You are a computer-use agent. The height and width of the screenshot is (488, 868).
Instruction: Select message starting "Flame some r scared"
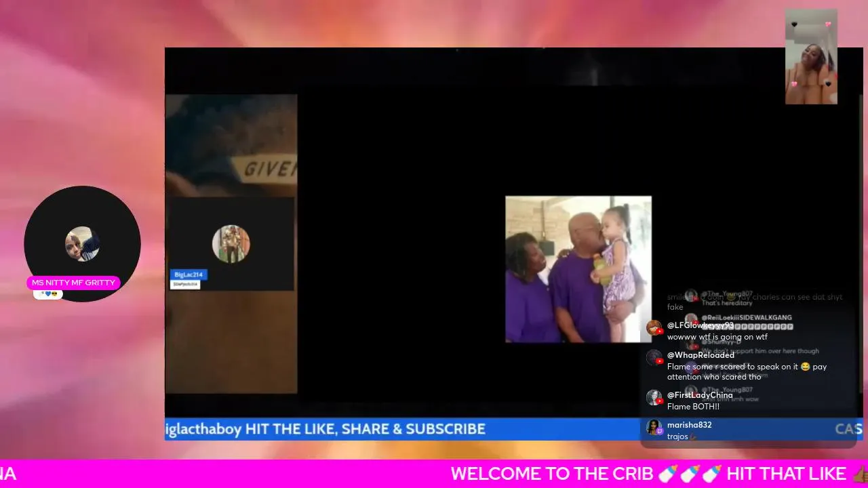[x=747, y=371]
